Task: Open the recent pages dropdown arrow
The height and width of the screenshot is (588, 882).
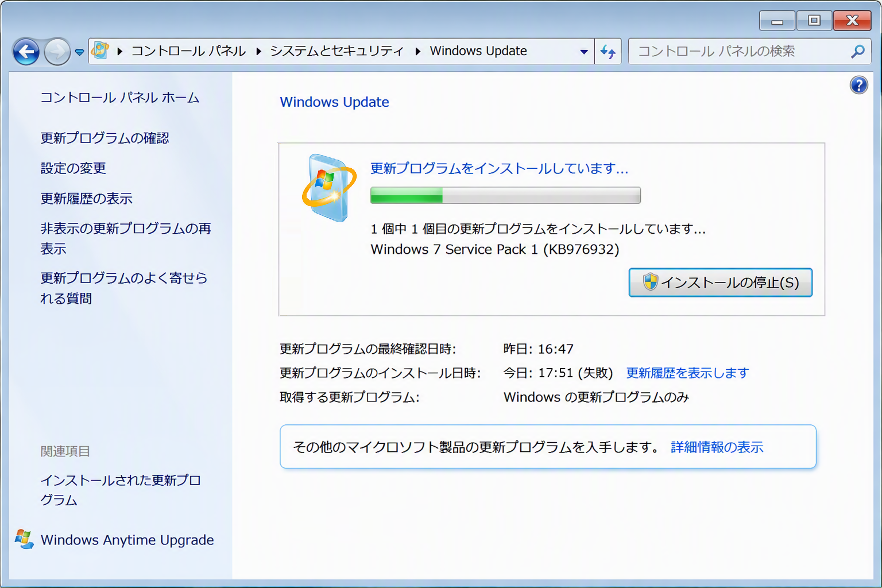Action: pos(79,52)
